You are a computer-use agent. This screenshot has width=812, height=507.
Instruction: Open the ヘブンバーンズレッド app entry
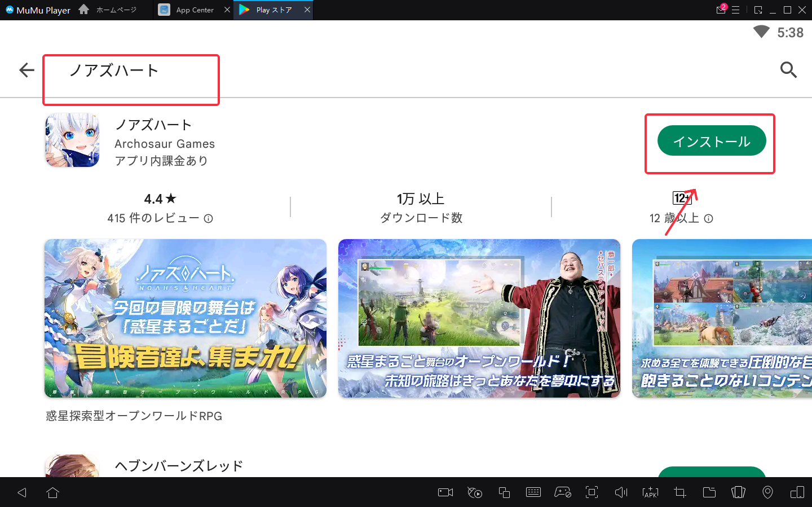click(x=179, y=466)
